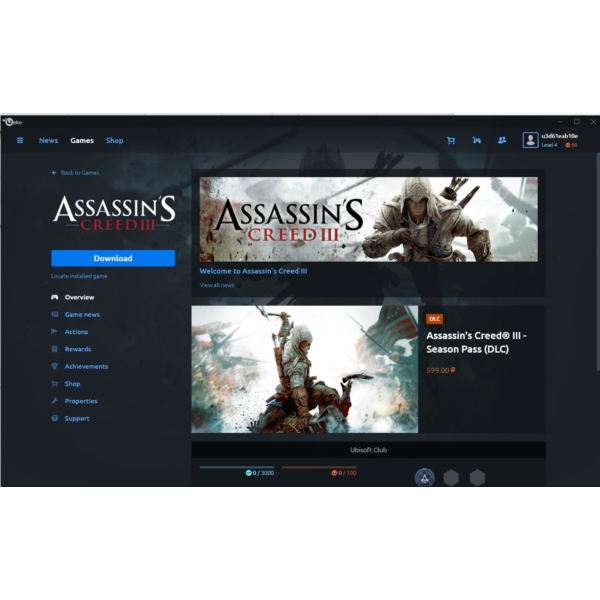Click the question mark icon beside Support
The height and width of the screenshot is (600, 600).
pos(55,418)
